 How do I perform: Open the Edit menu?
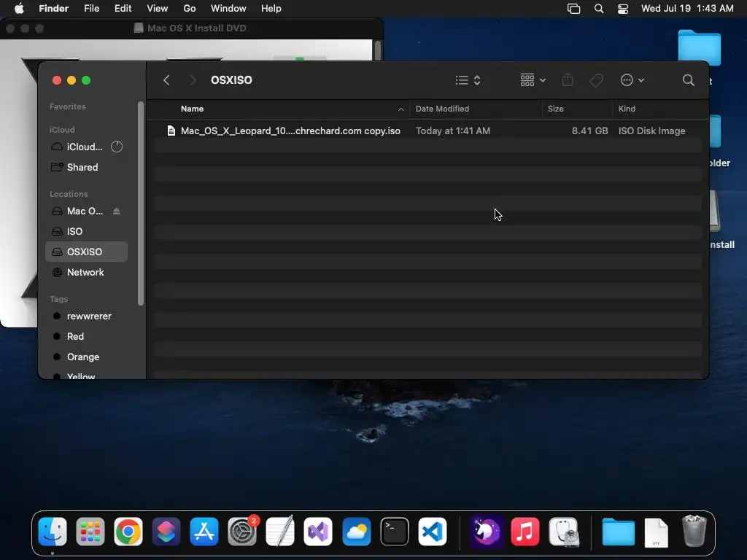point(123,8)
